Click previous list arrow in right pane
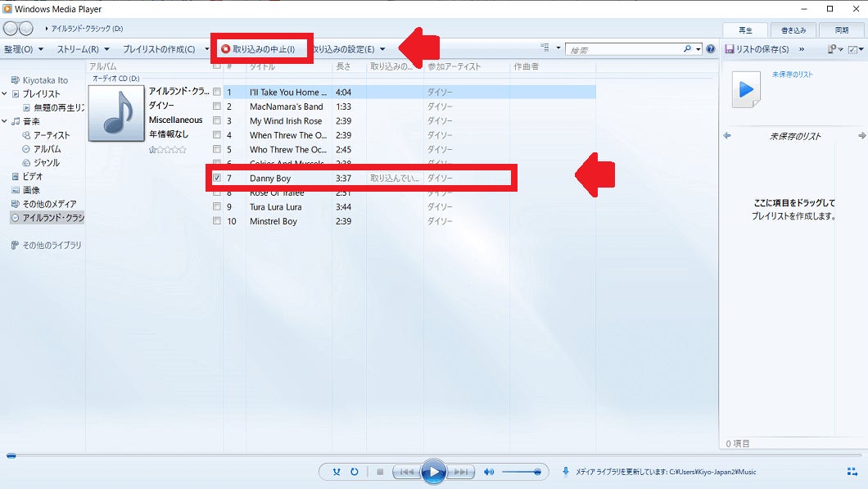This screenshot has width=868, height=489. pos(727,136)
